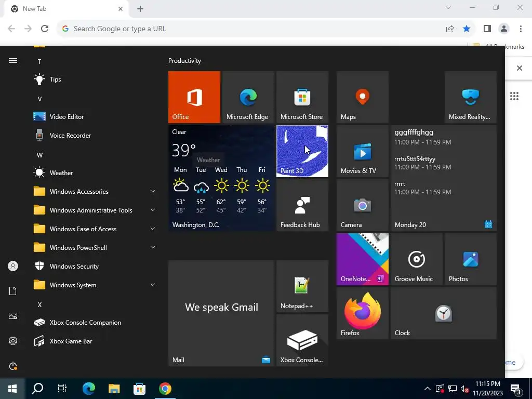Open Video Editor from app list
The height and width of the screenshot is (399, 532).
pyautogui.click(x=95, y=117)
